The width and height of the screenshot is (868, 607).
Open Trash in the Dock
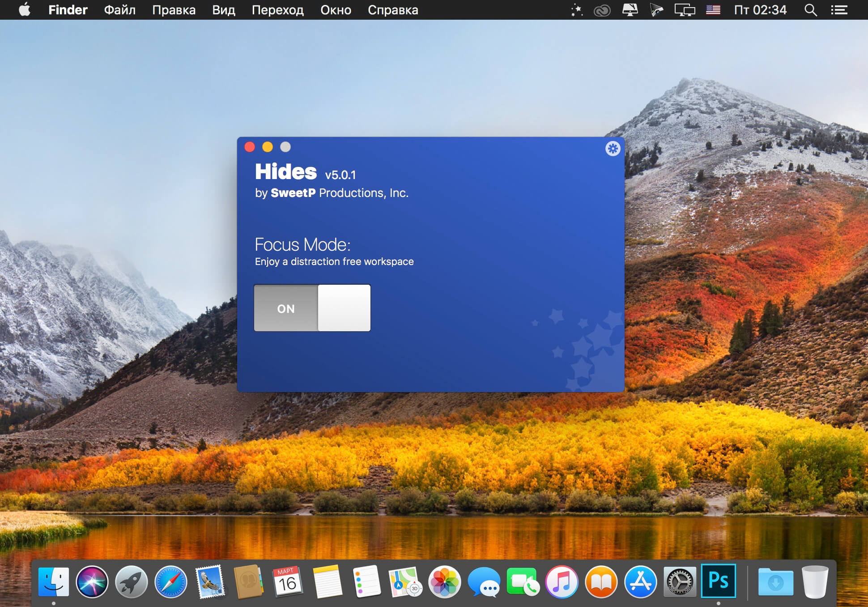(815, 582)
